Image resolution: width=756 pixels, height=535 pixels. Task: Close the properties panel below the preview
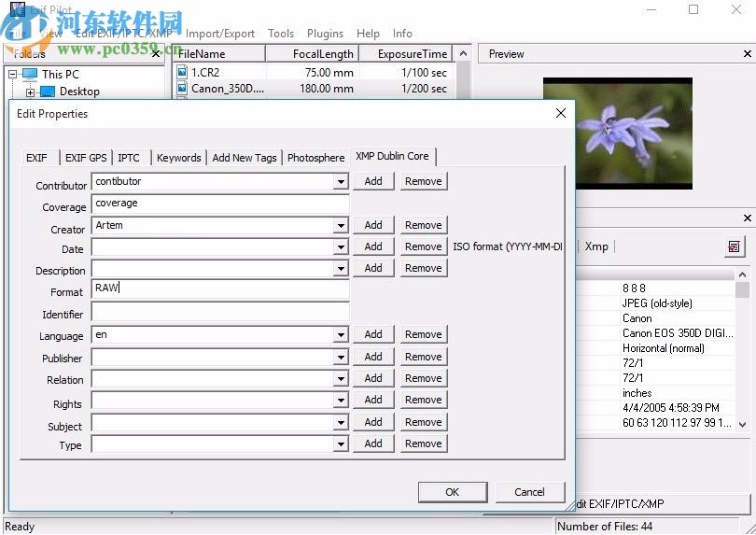coord(748,218)
